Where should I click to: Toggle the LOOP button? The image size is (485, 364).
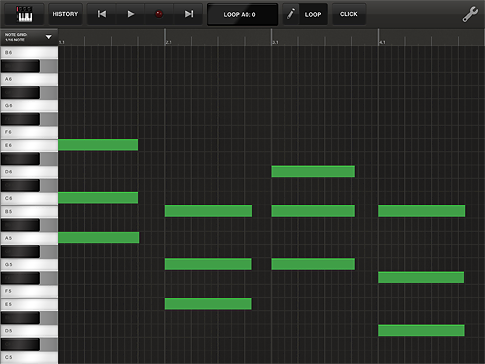click(x=313, y=14)
